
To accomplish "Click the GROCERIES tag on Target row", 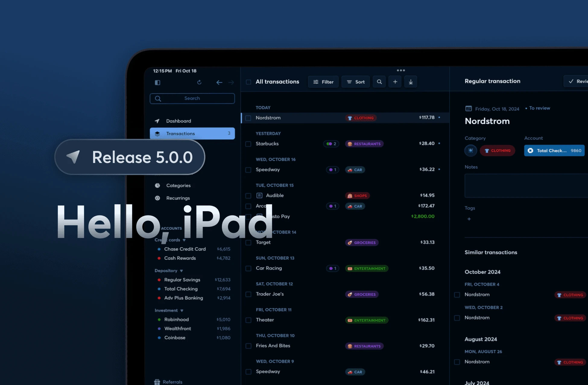I will click(x=362, y=243).
